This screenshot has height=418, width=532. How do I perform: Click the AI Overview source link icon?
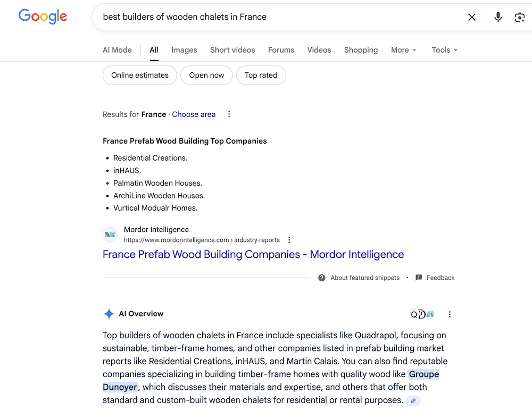(413, 401)
